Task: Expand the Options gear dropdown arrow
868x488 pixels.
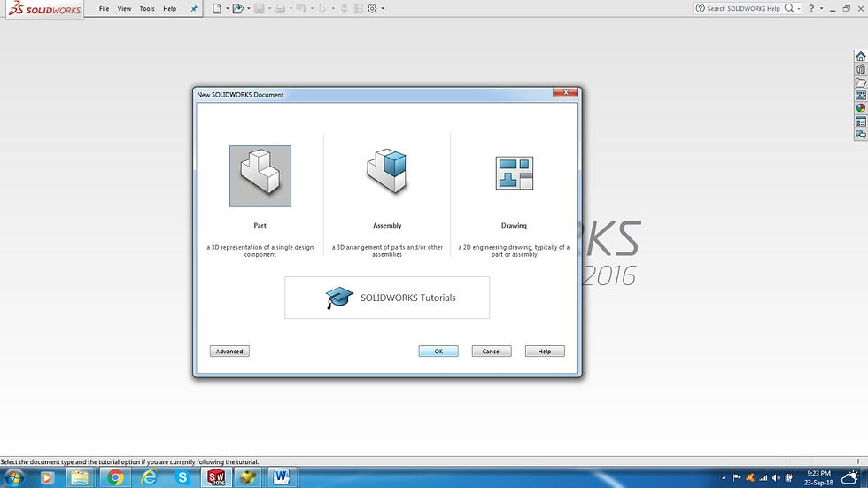Action: point(383,8)
